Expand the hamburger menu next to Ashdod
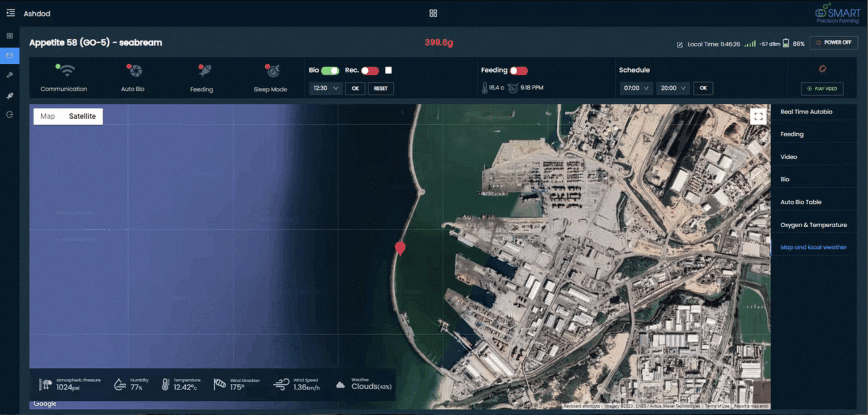This screenshot has height=415, width=868. click(x=11, y=13)
